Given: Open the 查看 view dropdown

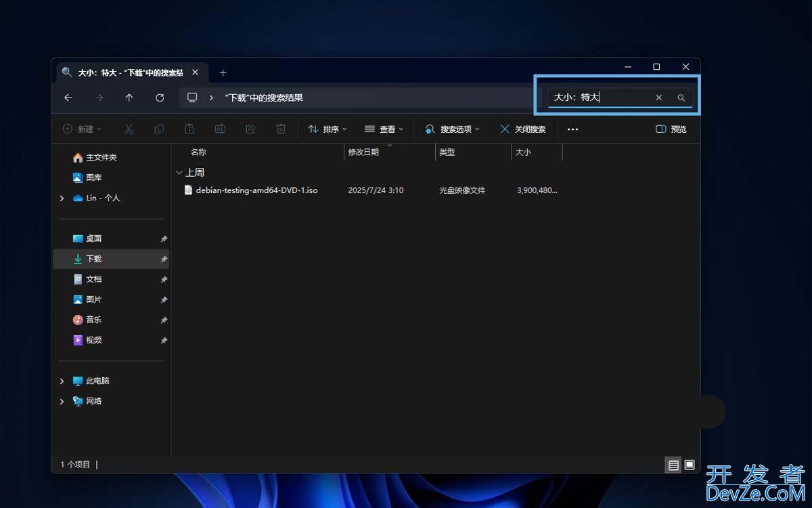Looking at the screenshot, I should [x=384, y=129].
